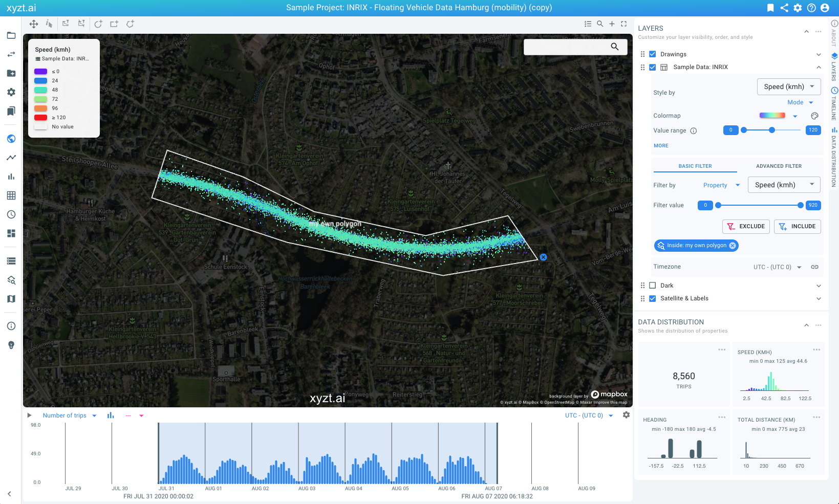Click the Value range slider upper handle
839x504 pixels.
(772, 130)
